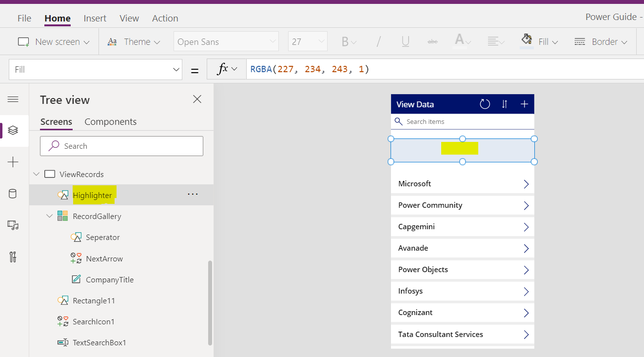
Task: Open the View tab
Action: click(x=129, y=19)
